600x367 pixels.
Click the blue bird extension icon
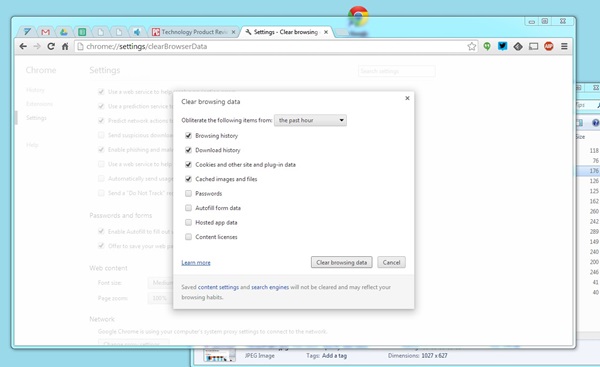point(502,46)
